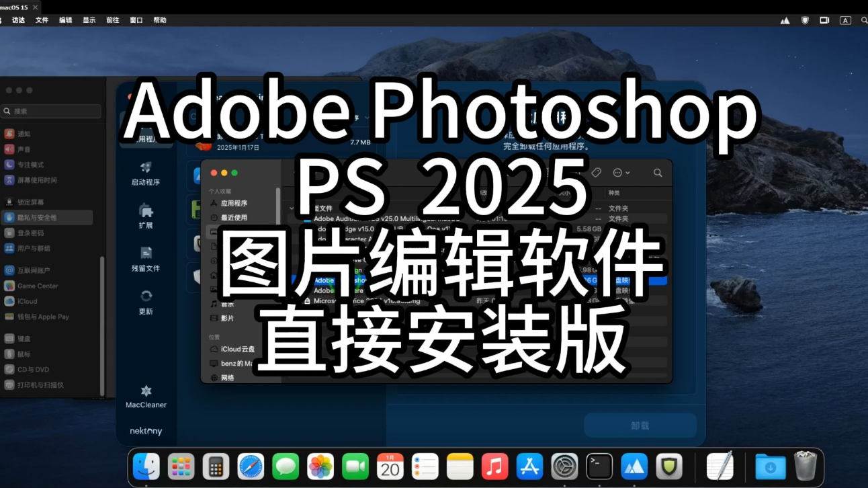Select 网络 in Finder sidebar
868x488 pixels.
tap(223, 378)
